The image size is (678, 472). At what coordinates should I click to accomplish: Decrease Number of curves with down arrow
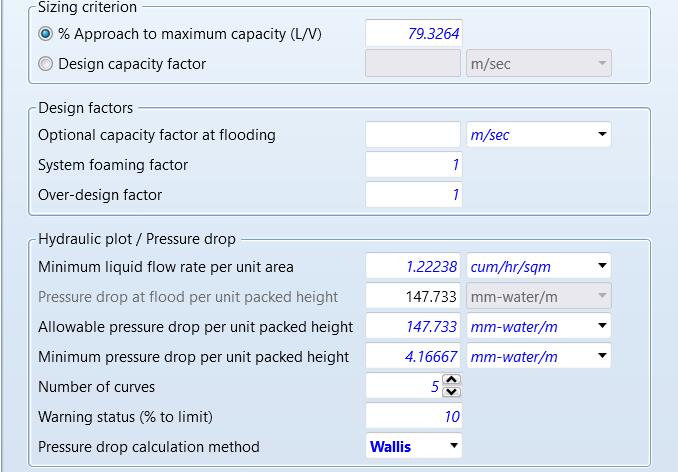coord(451,392)
